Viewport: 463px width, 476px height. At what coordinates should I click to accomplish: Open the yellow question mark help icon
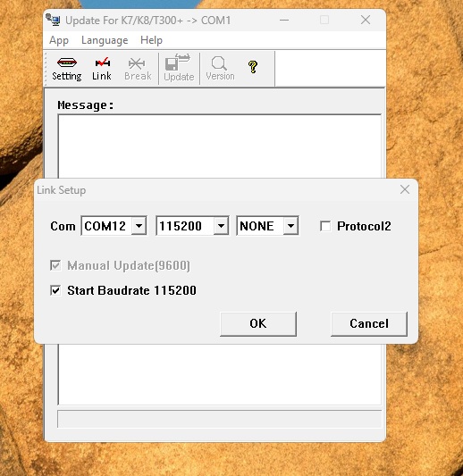(253, 67)
